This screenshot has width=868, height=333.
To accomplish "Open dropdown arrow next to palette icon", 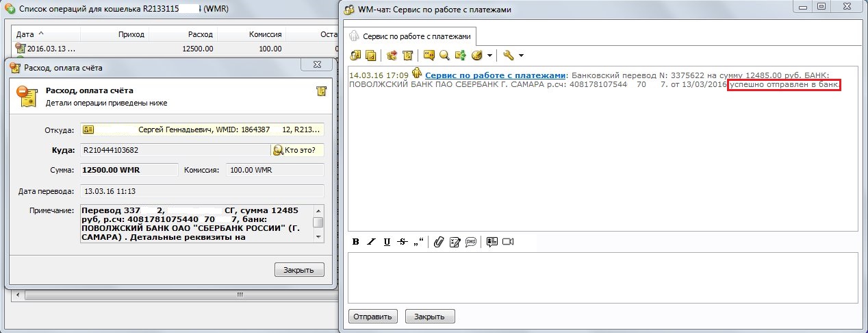I will click(x=489, y=56).
